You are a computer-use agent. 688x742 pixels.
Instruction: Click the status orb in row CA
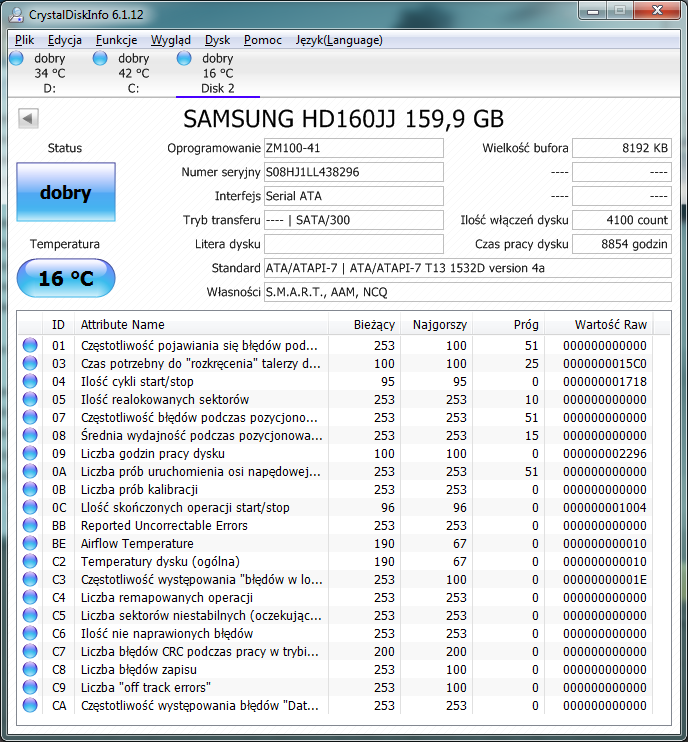click(30, 705)
